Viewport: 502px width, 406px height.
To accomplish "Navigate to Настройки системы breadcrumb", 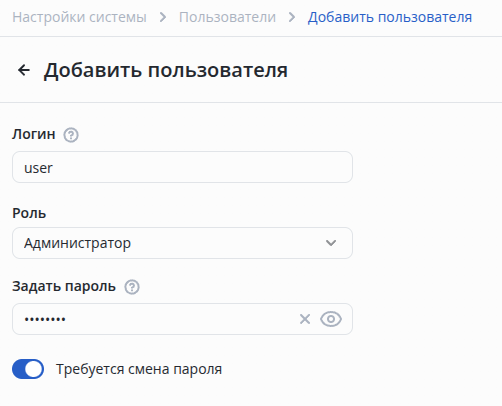I will point(79,17).
